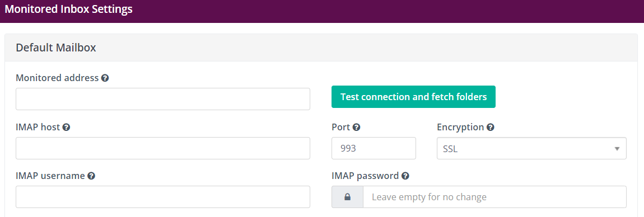Click Test connection and fetch folders button
Image resolution: width=644 pixels, height=217 pixels.
tap(414, 97)
